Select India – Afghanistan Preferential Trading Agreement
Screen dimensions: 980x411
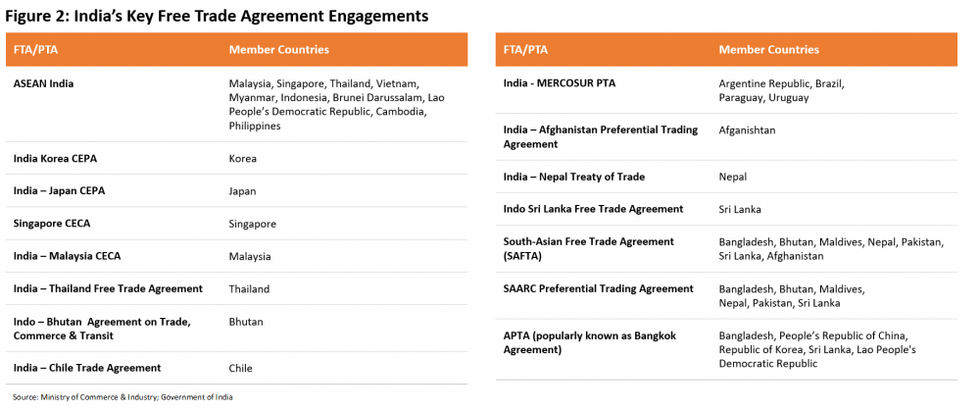[601, 136]
